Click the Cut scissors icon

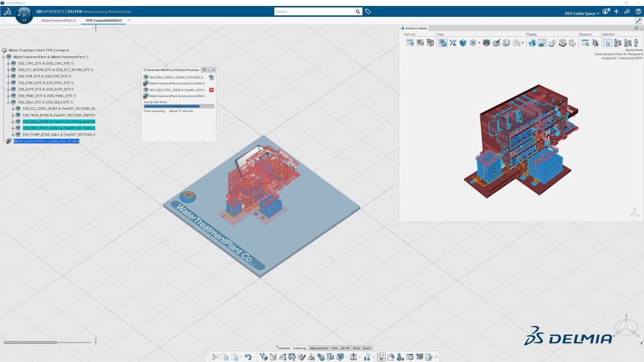(x=215, y=357)
